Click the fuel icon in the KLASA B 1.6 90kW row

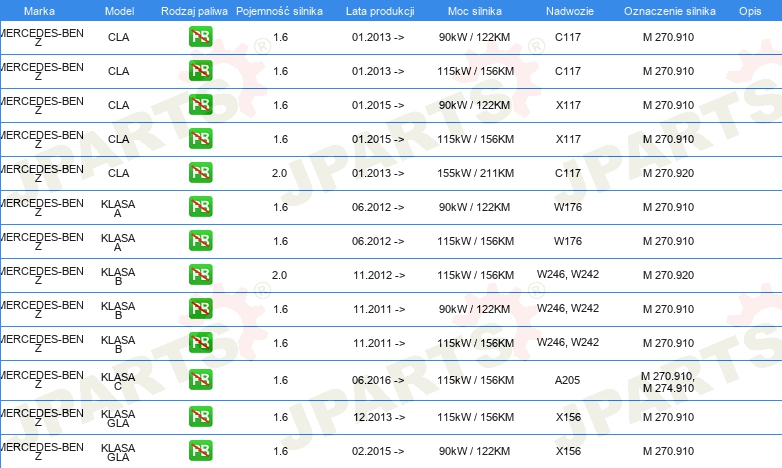pyautogui.click(x=200, y=308)
